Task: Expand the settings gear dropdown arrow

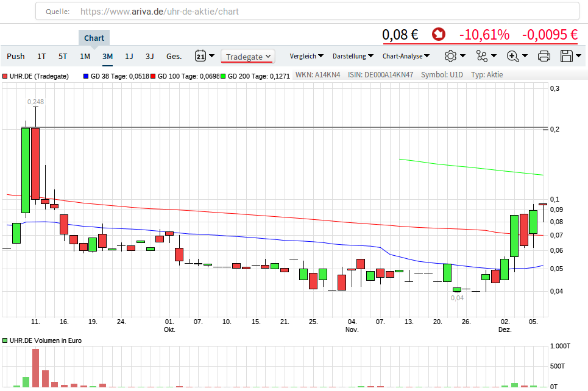Action: [x=462, y=56]
